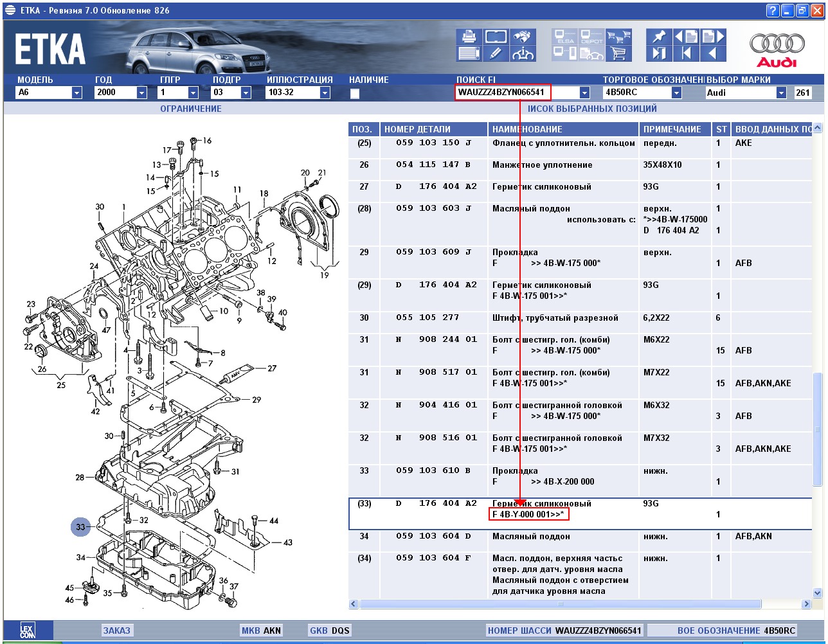Viewport: 828px width, 644px height.
Task: Select bolt row N 908 516 01
Action: [581, 448]
